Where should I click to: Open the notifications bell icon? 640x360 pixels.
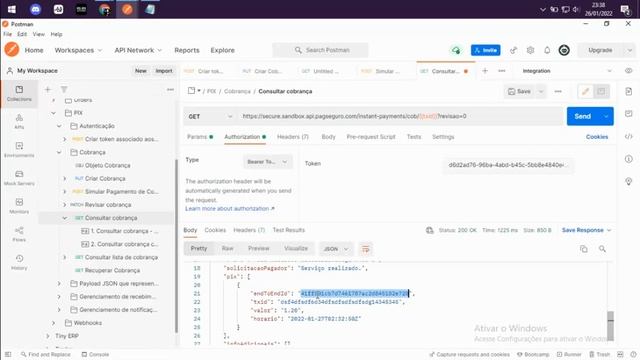[547, 50]
